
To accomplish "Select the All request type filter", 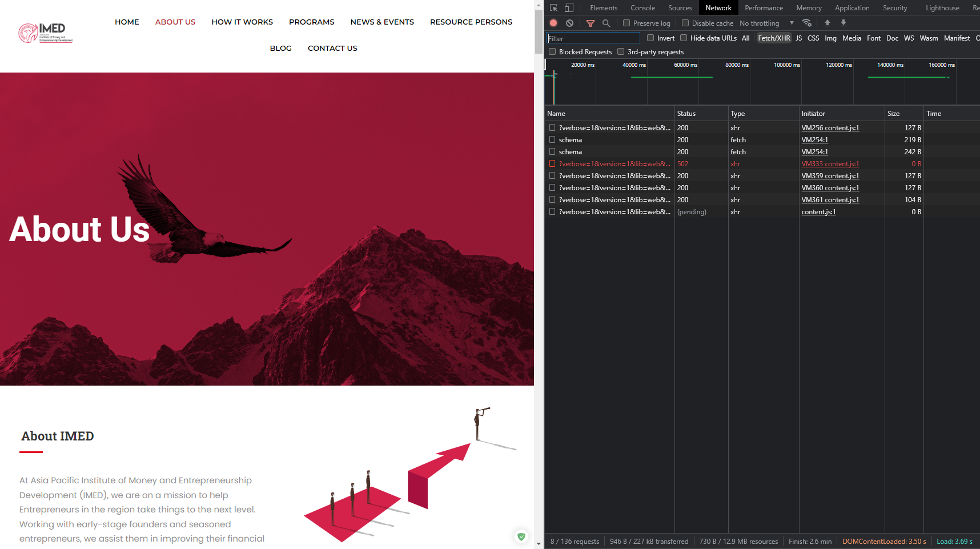I will tap(745, 38).
